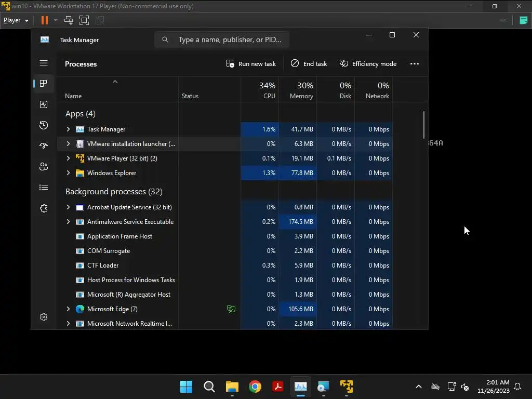
Task: Click the OneDrive cloud tray icon
Action: pyautogui.click(x=435, y=387)
